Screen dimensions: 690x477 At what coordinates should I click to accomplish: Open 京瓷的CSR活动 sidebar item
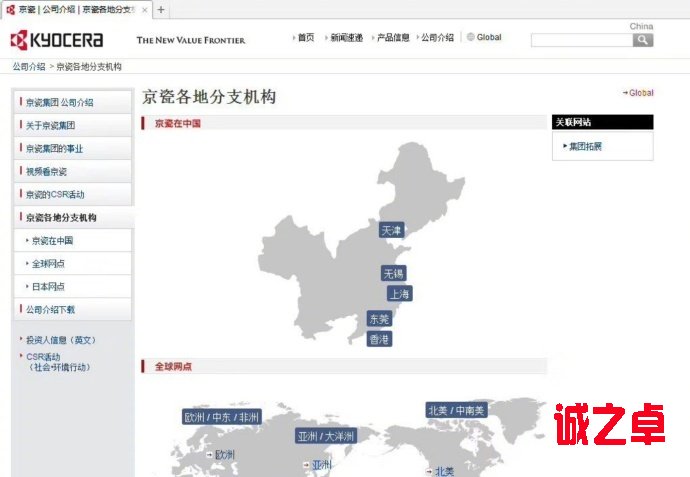[x=73, y=194]
